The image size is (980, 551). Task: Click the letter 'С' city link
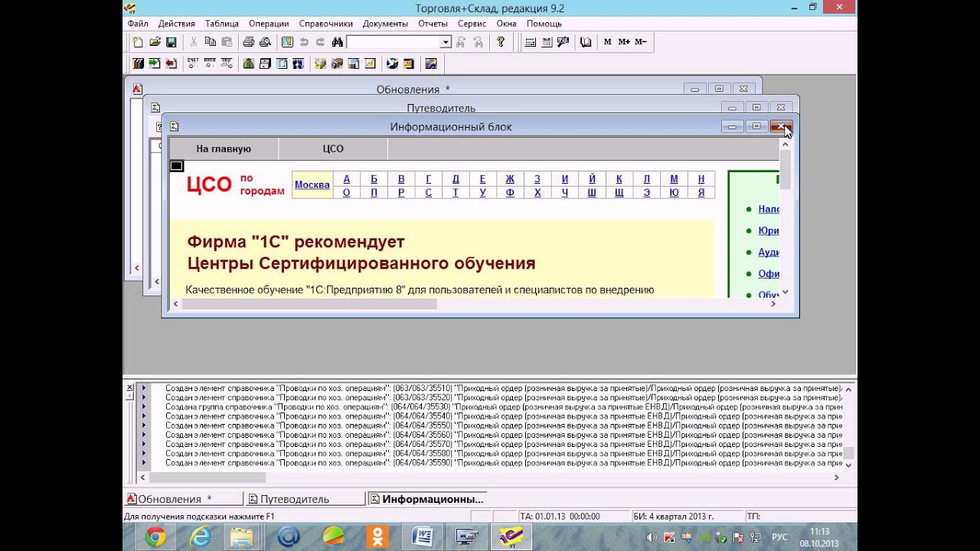point(429,192)
